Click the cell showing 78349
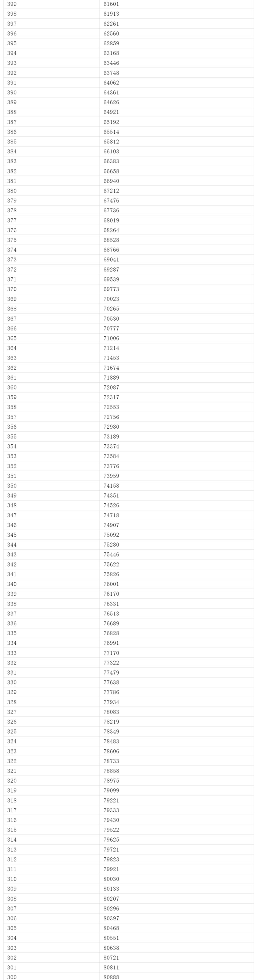Viewport: 256px width, 980px height. 111,732
